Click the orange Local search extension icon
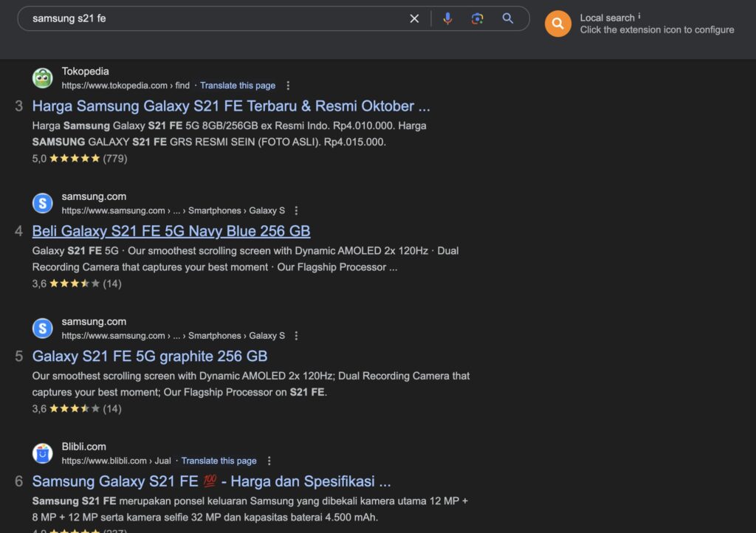Image resolution: width=756 pixels, height=533 pixels. point(558,24)
